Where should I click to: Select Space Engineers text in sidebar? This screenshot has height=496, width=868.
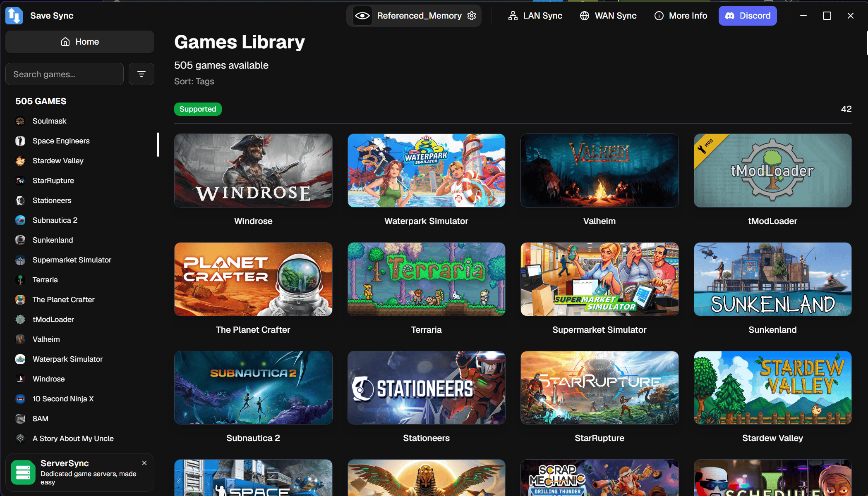[x=61, y=141]
